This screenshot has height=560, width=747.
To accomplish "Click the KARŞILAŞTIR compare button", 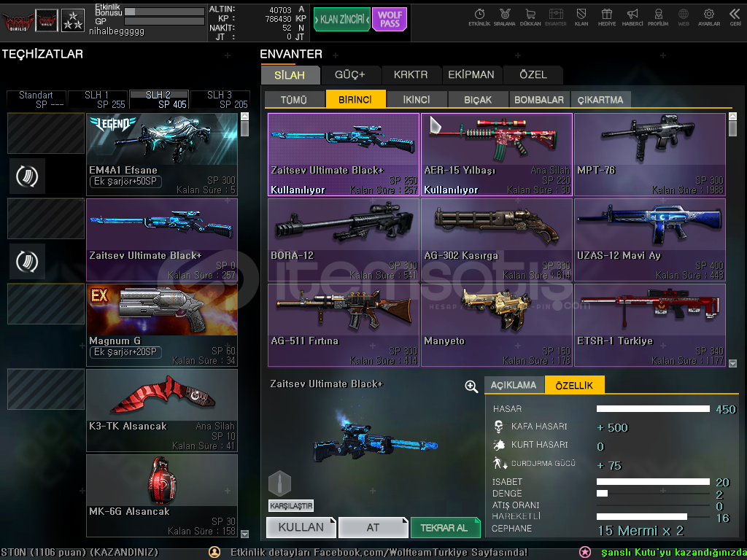I will point(290,506).
